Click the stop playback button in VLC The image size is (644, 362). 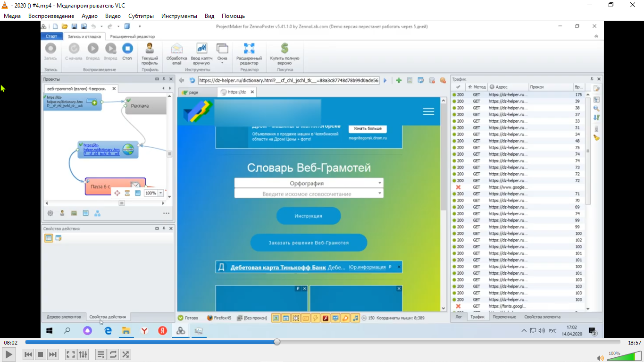coord(41,354)
